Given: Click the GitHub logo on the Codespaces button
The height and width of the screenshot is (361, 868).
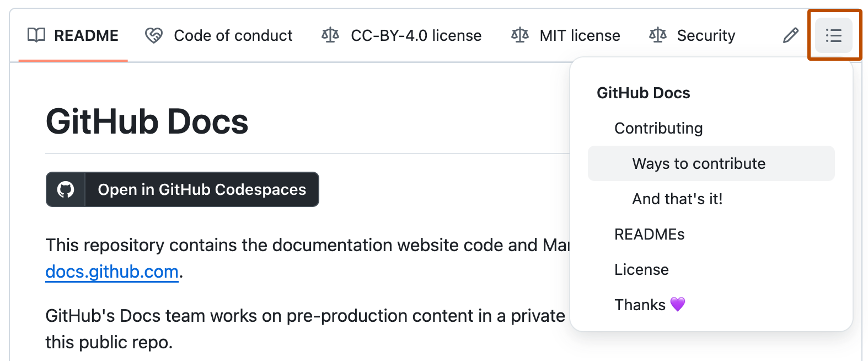Looking at the screenshot, I should click(x=66, y=189).
